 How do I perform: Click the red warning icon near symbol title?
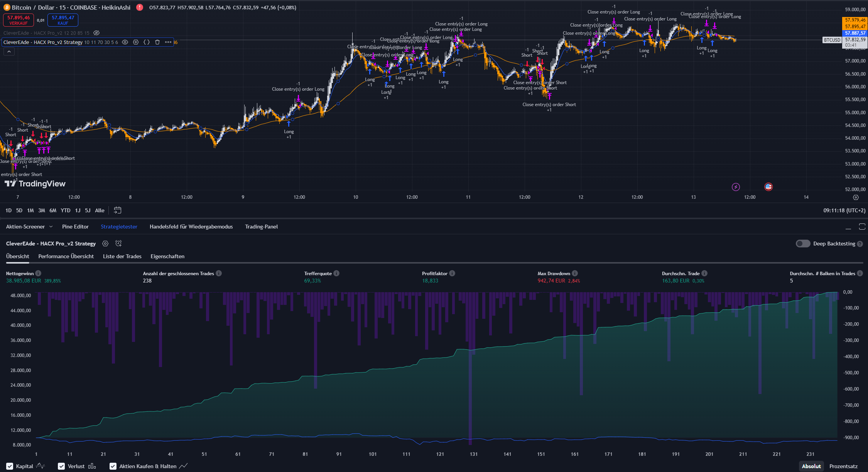click(x=140, y=7)
